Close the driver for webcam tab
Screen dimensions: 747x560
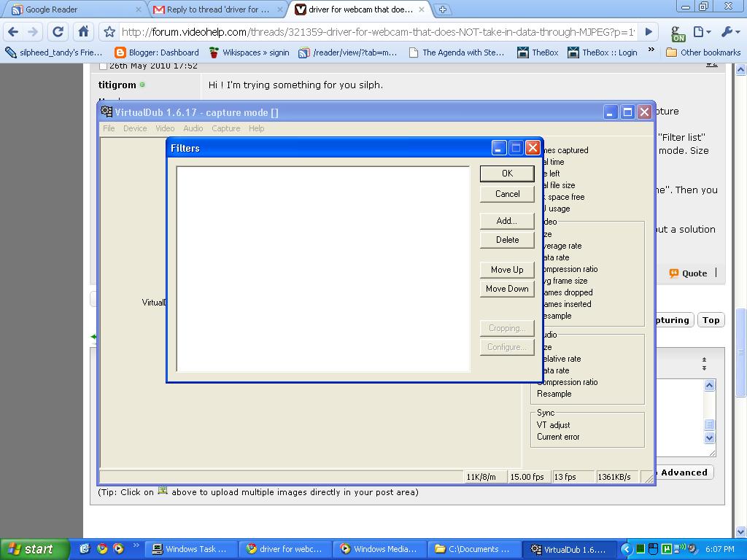[421, 9]
